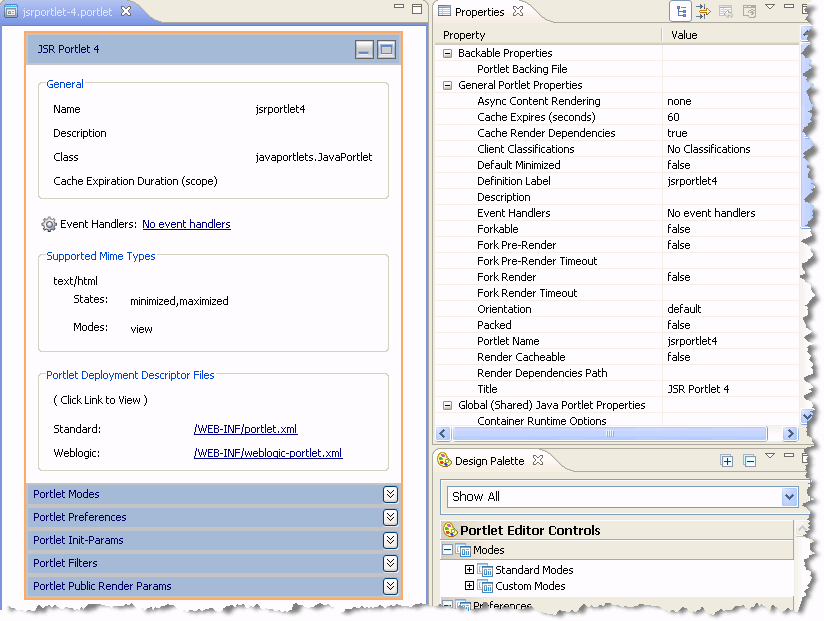Select the Definition Label property row
The width and height of the screenshot is (824, 621).
point(617,181)
